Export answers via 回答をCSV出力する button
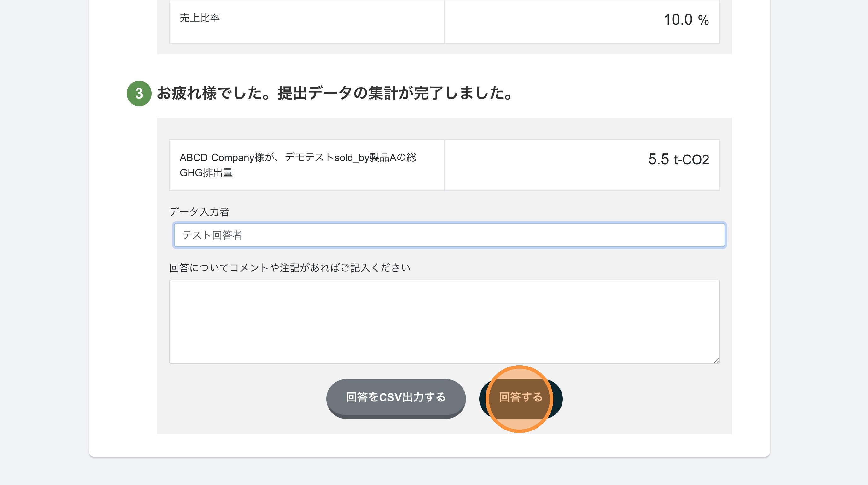Image resolution: width=868 pixels, height=485 pixels. 396,398
